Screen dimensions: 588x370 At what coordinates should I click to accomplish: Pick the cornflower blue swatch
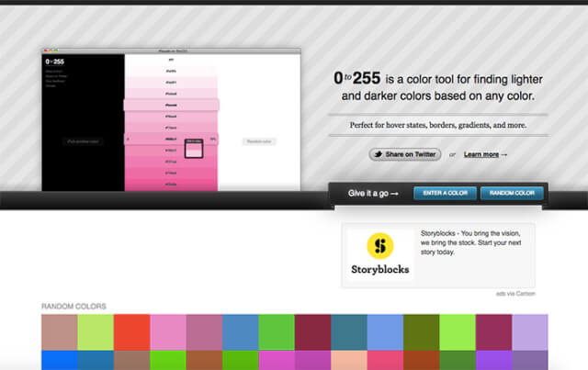coord(385,332)
